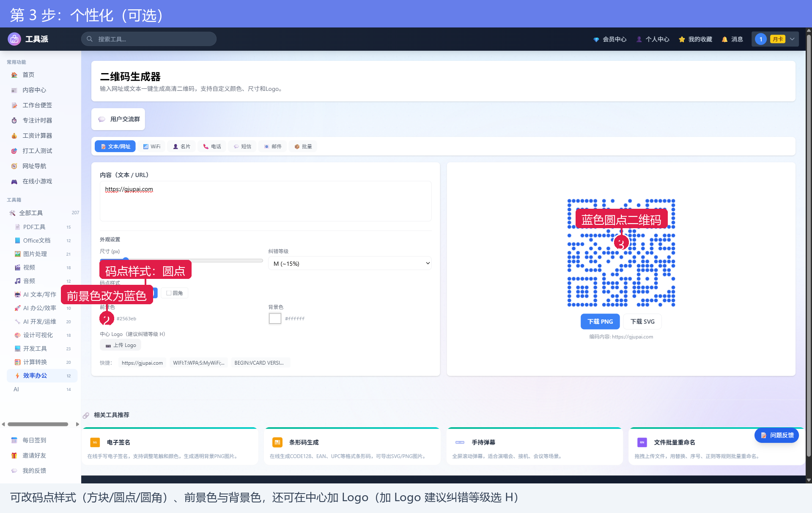
Task: Click 下载 SVG button
Action: point(642,322)
